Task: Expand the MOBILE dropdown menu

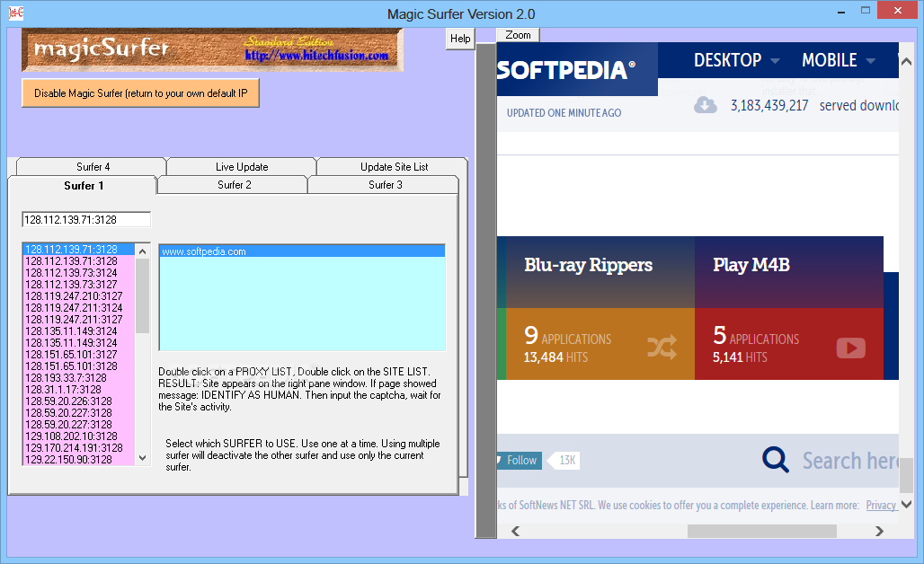Action: tap(839, 60)
